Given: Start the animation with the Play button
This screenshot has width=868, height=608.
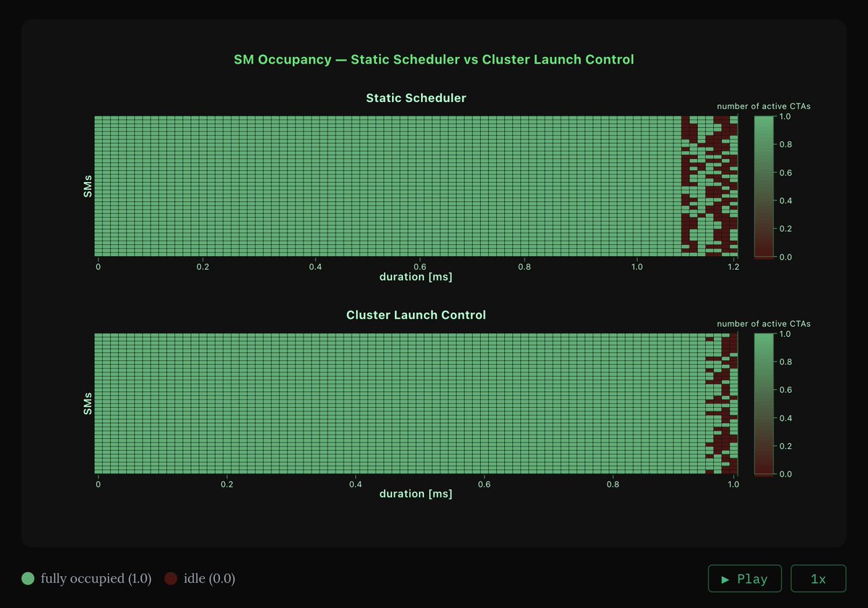Looking at the screenshot, I should click(x=745, y=579).
